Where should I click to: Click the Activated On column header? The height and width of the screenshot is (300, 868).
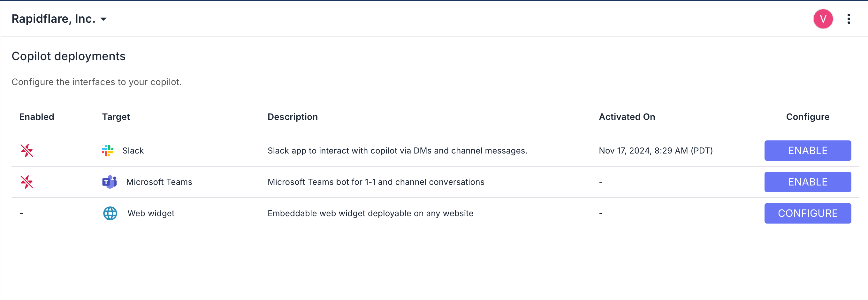point(627,117)
